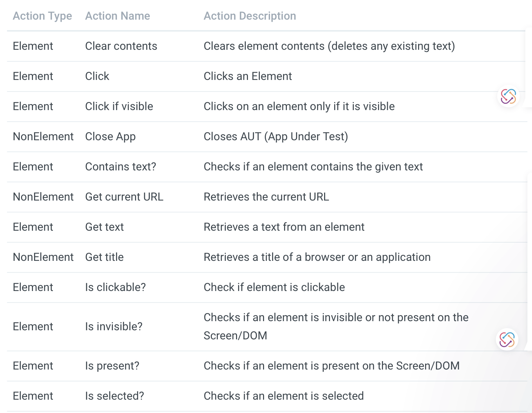Select the Is selected? action name
532x413 pixels.
[x=115, y=396]
